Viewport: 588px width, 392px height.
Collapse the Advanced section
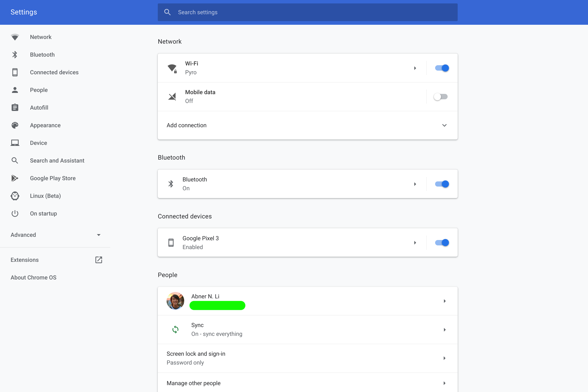(x=99, y=235)
